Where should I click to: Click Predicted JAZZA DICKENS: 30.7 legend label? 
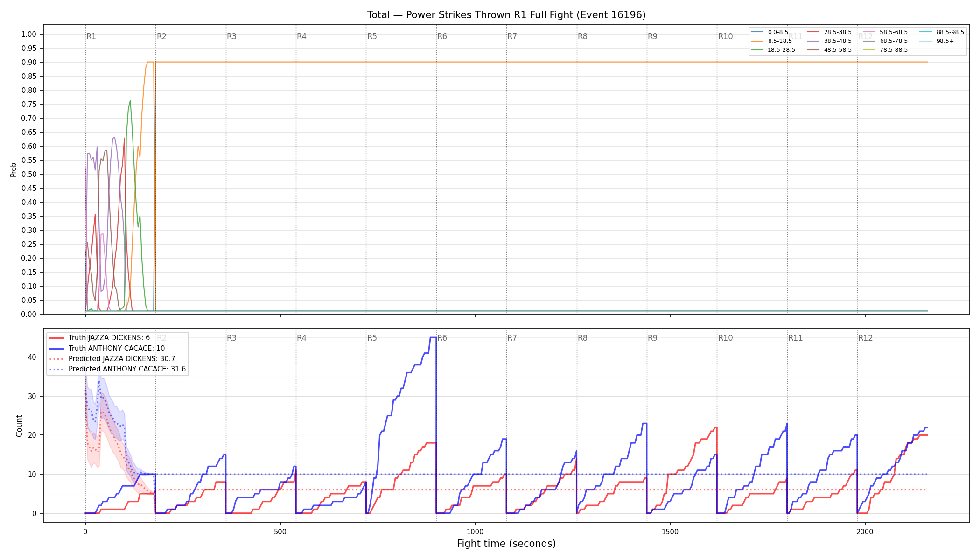122,359
